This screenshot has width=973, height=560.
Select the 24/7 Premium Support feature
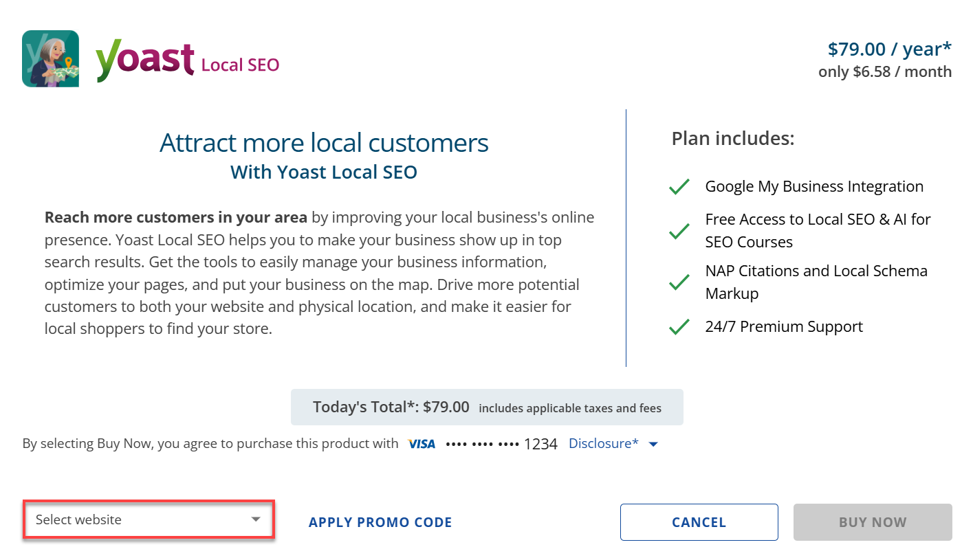pyautogui.click(x=784, y=326)
